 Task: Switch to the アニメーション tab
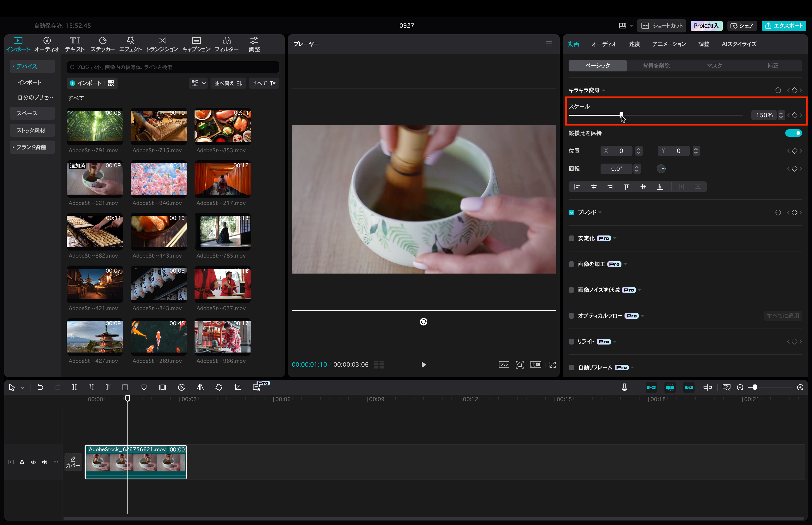pos(669,44)
